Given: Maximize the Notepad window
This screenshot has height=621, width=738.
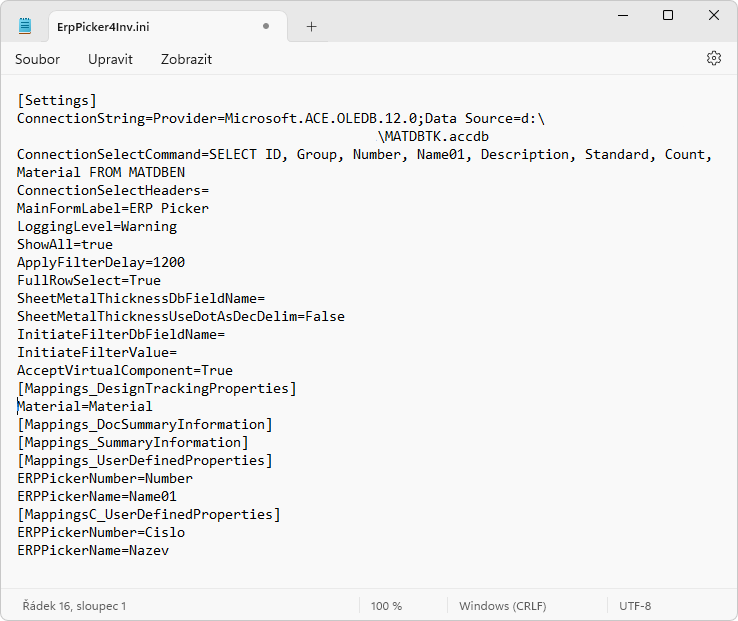Looking at the screenshot, I should click(668, 15).
